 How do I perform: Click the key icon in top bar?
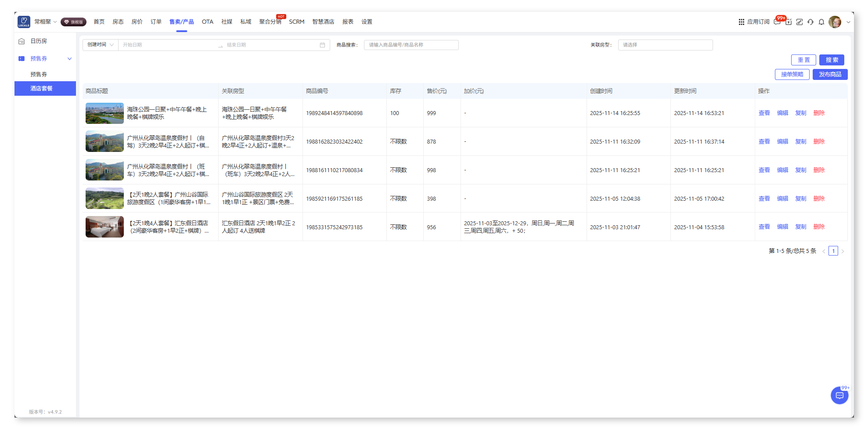coord(800,22)
